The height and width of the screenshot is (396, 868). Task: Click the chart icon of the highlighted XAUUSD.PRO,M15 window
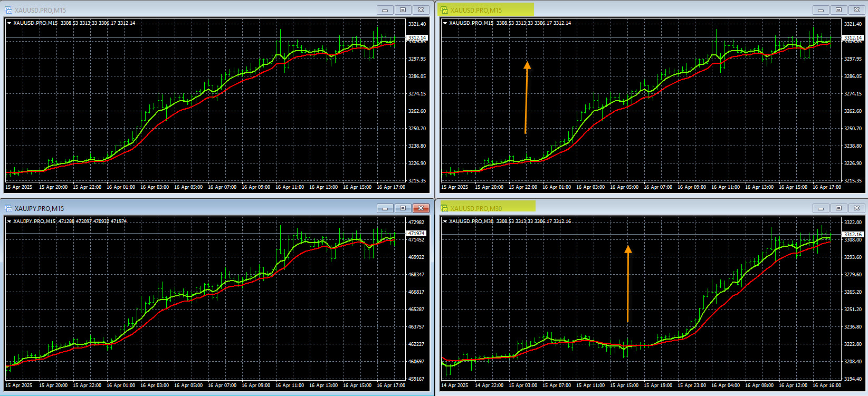point(444,10)
